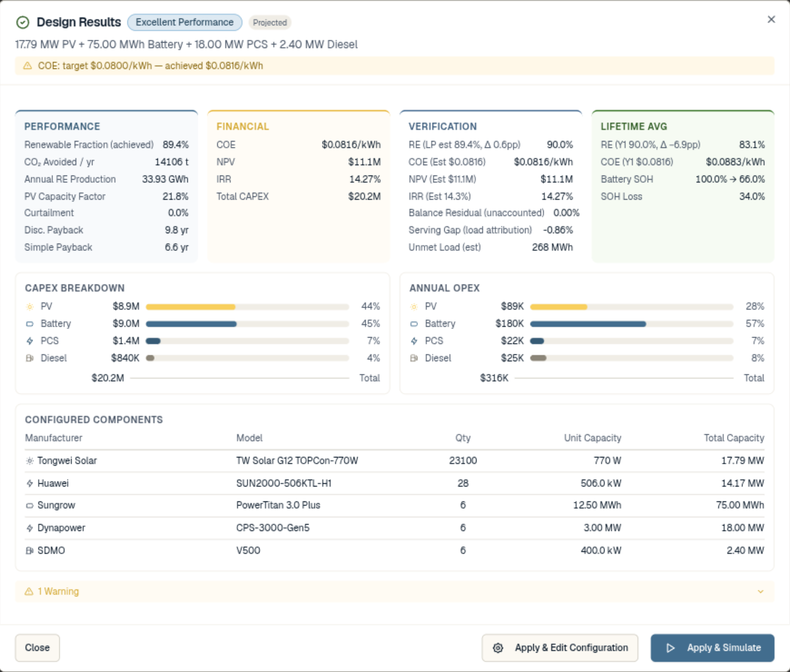This screenshot has height=672, width=790.
Task: Click the SUN2000-506KTL-H1 model cell
Action: pyautogui.click(x=284, y=483)
